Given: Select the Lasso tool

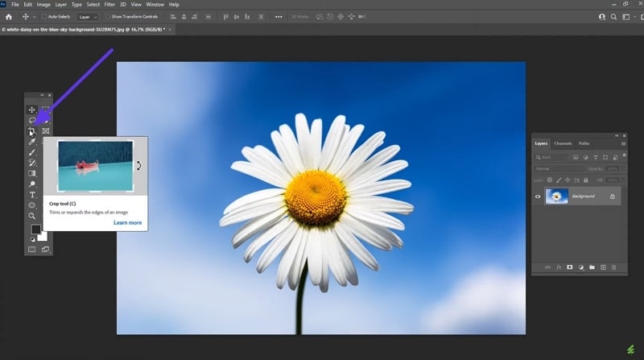Looking at the screenshot, I should point(31,121).
